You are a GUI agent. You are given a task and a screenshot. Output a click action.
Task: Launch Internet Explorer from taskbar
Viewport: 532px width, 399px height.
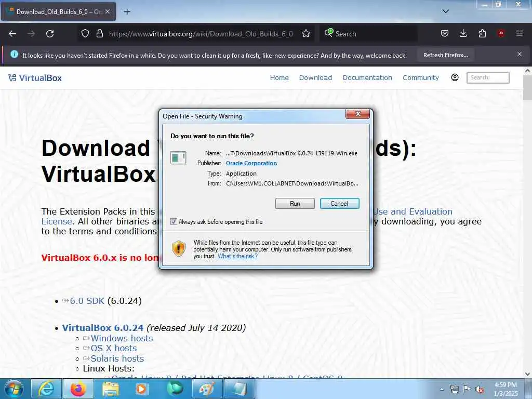tap(46, 389)
